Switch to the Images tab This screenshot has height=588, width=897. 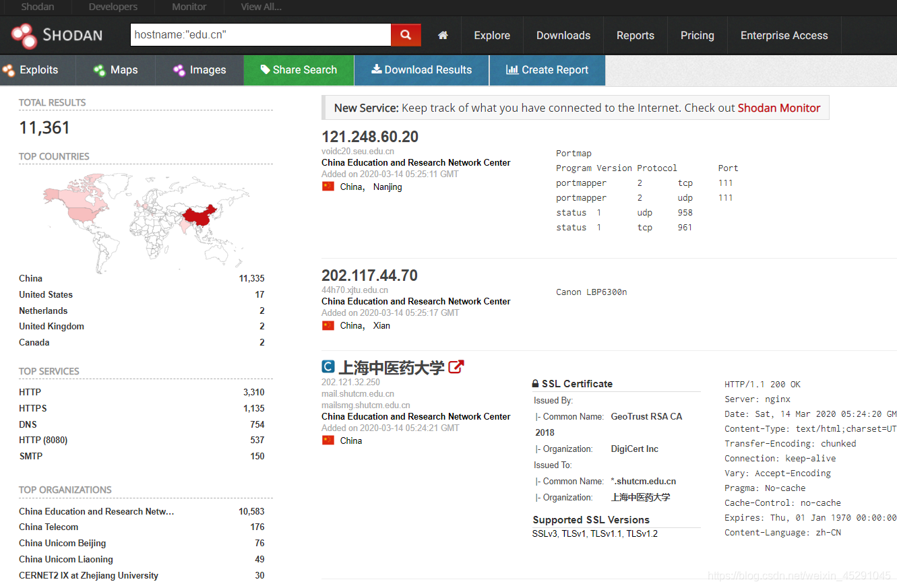pyautogui.click(x=199, y=70)
